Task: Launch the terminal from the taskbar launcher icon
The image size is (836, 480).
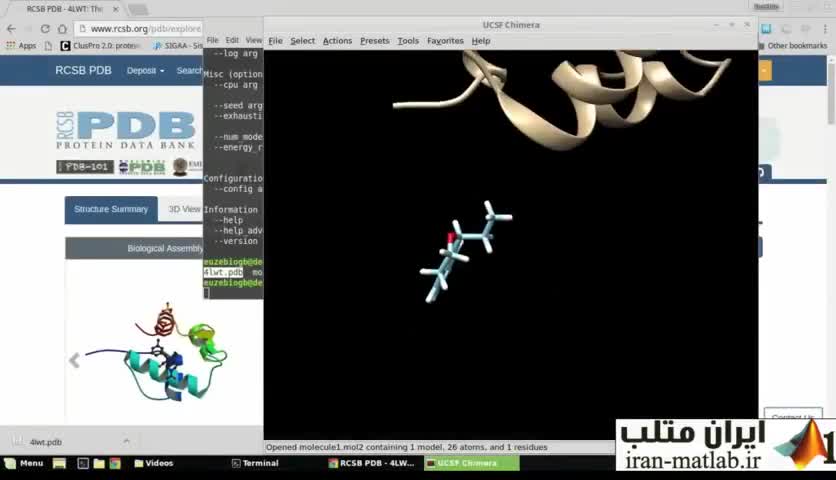Action: [83, 463]
